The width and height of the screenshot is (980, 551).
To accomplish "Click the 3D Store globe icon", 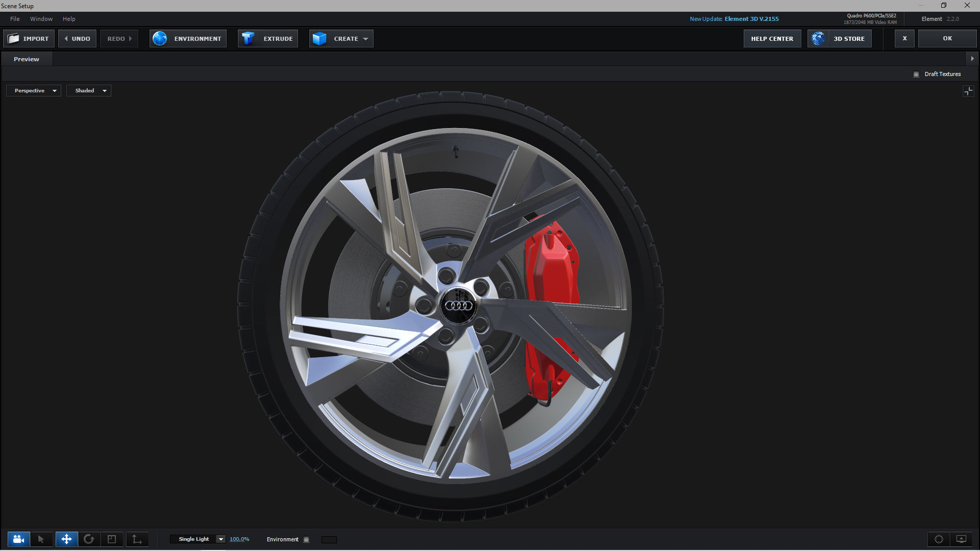I will pyautogui.click(x=818, y=39).
